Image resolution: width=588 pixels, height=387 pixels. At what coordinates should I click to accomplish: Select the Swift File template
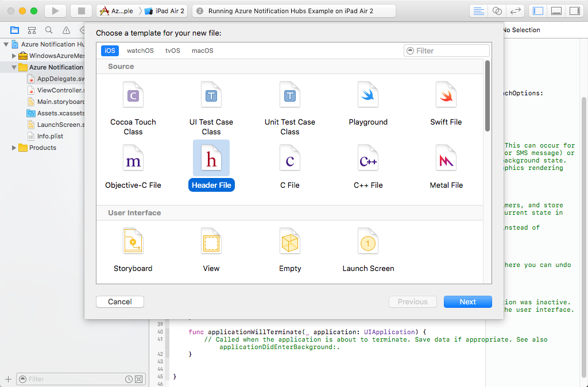tap(447, 103)
